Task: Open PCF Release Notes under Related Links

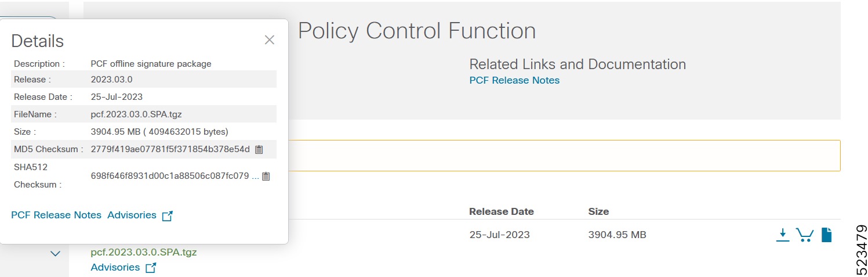Action: pyautogui.click(x=514, y=80)
